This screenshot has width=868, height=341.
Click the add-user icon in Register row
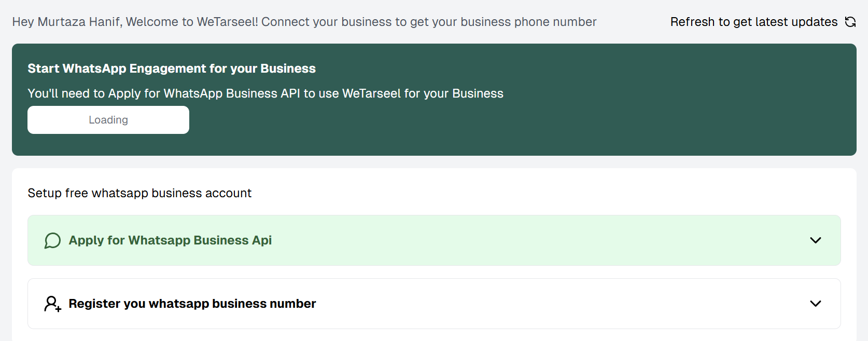click(52, 304)
